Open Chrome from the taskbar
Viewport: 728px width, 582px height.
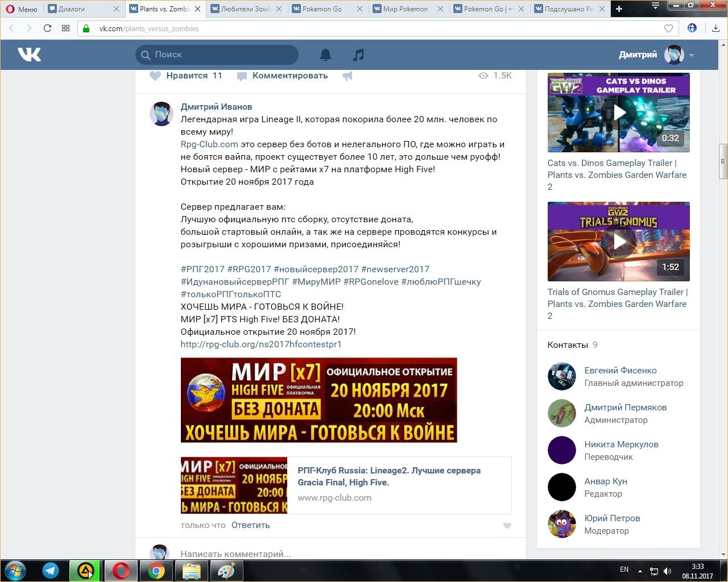pyautogui.click(x=156, y=571)
